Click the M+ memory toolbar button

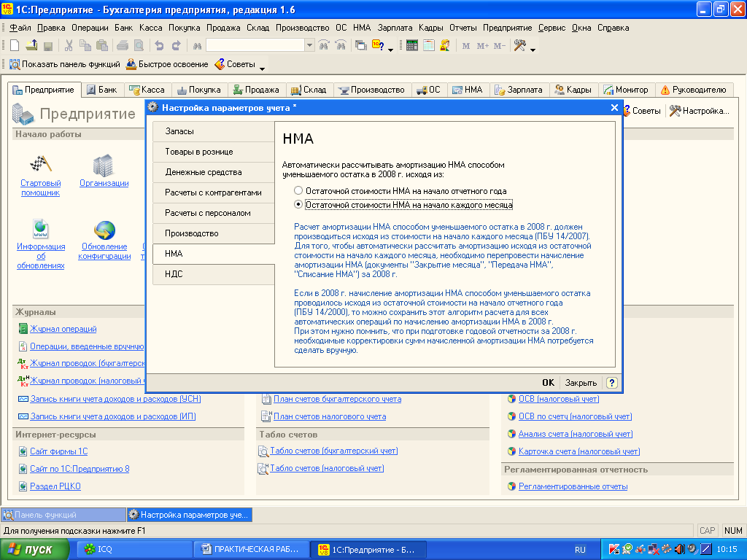[482, 46]
